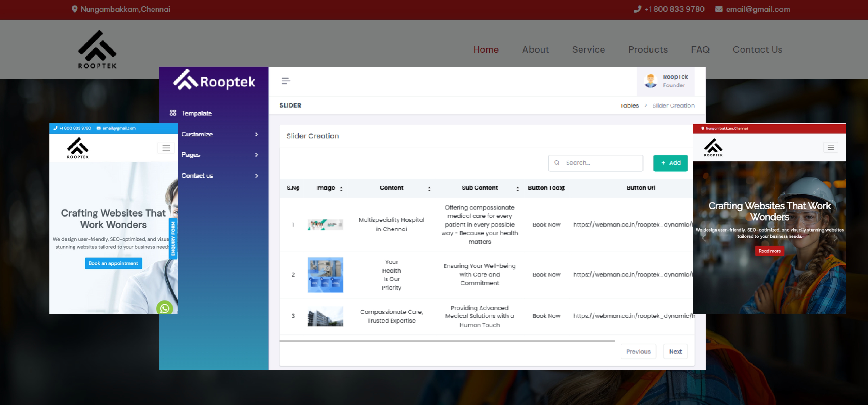Open the Products menu item
Viewport: 868px width, 405px height.
(648, 50)
